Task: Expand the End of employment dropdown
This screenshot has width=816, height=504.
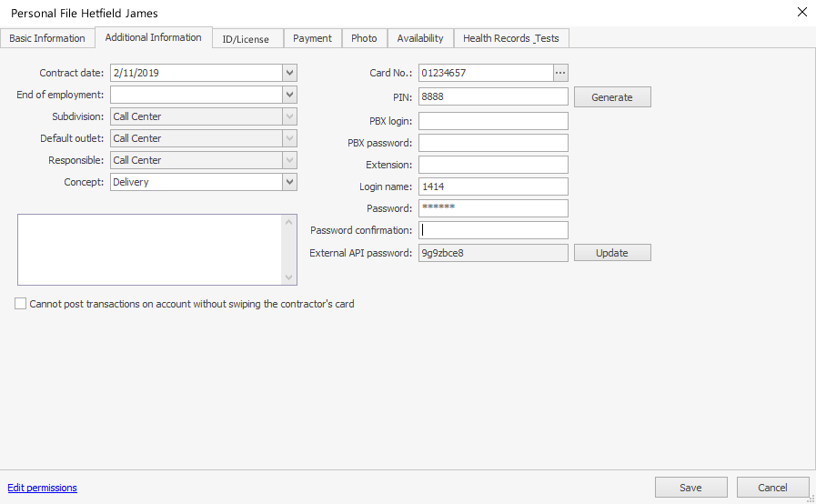Action: (x=289, y=95)
